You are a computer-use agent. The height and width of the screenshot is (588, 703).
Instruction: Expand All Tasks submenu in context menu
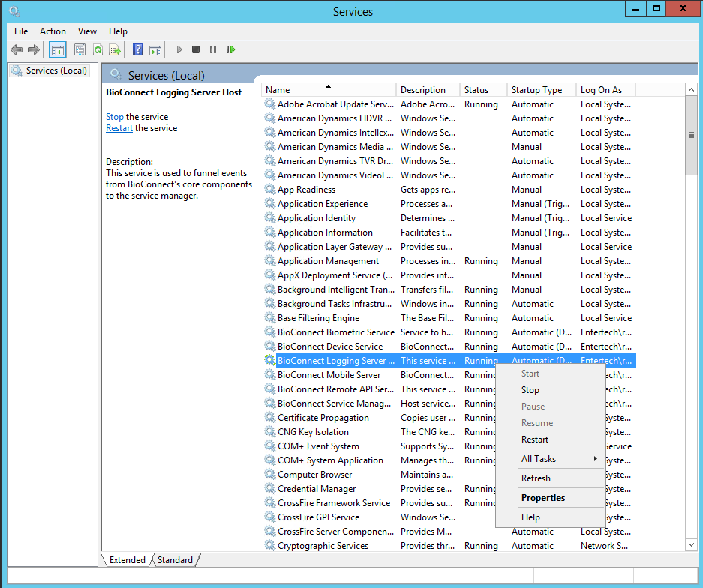(551, 459)
